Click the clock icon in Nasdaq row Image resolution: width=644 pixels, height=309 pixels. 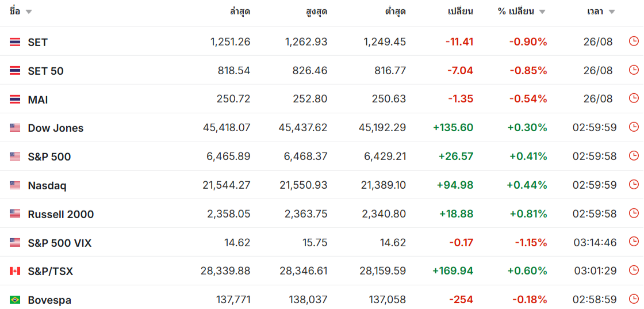point(634,185)
